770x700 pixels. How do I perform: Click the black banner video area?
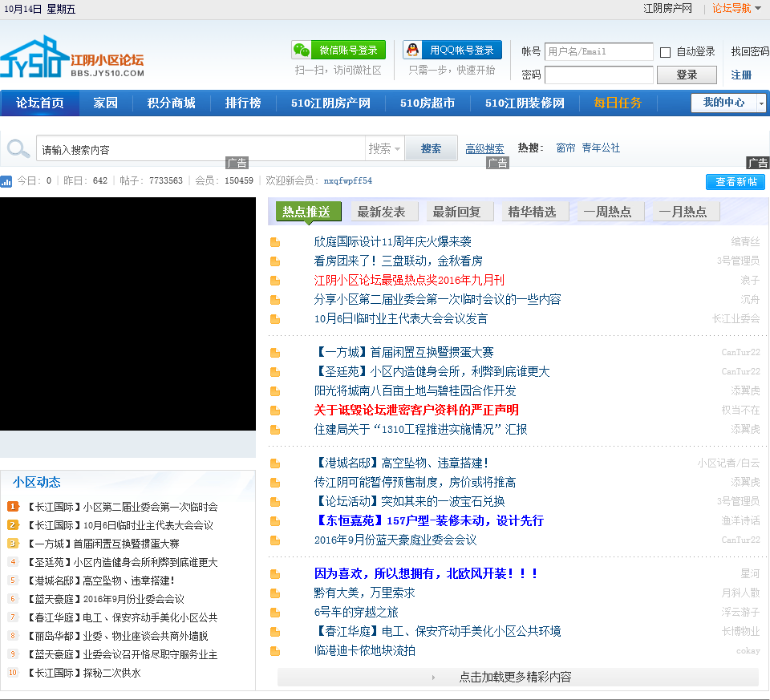click(128, 314)
